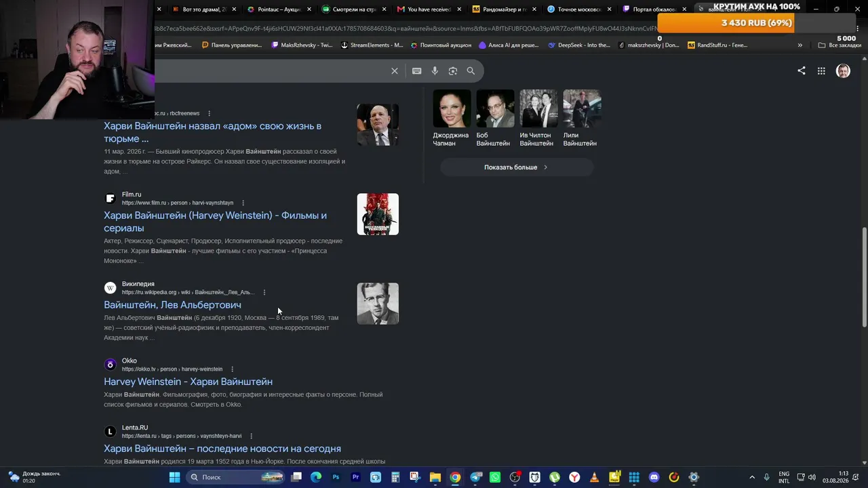
Task: Open 'Харви Вайнштейн назвал «адом»' result link
Action: pyautogui.click(x=212, y=132)
